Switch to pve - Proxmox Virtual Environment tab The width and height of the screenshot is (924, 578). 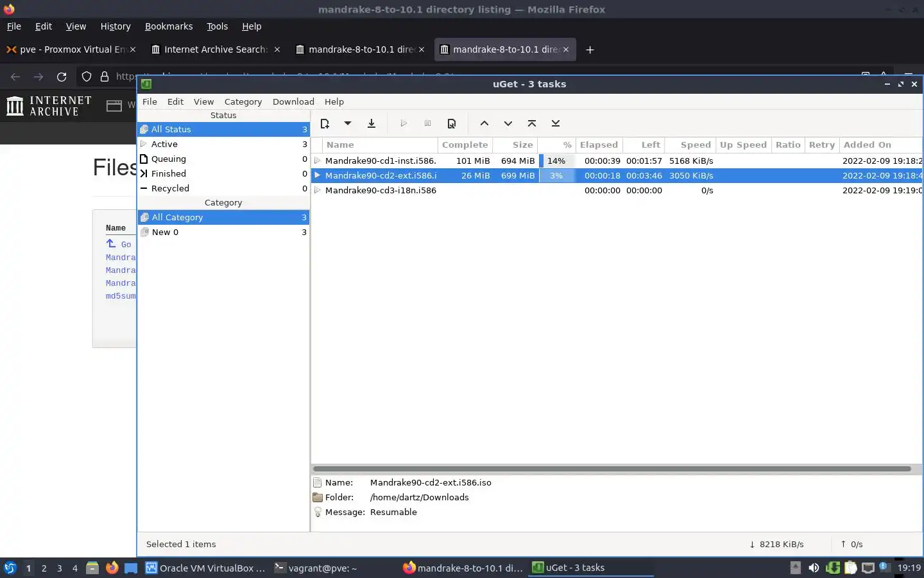(x=71, y=49)
